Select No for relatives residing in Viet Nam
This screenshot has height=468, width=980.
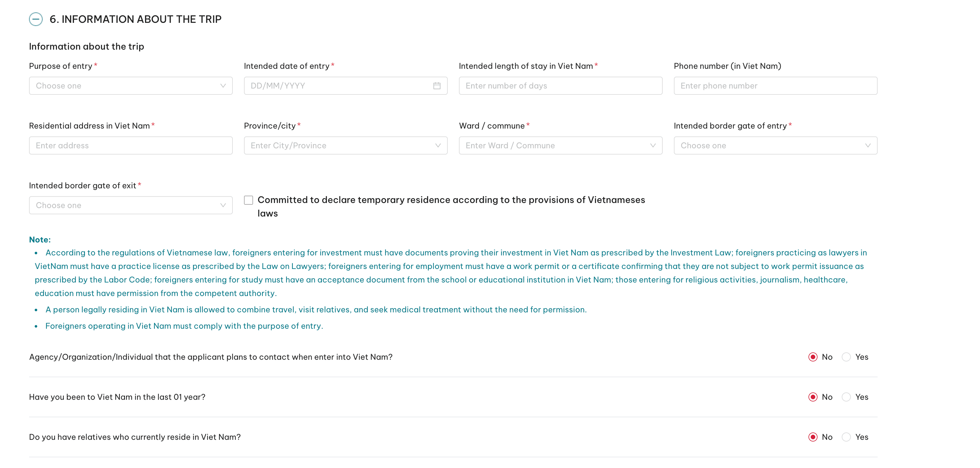pos(813,437)
